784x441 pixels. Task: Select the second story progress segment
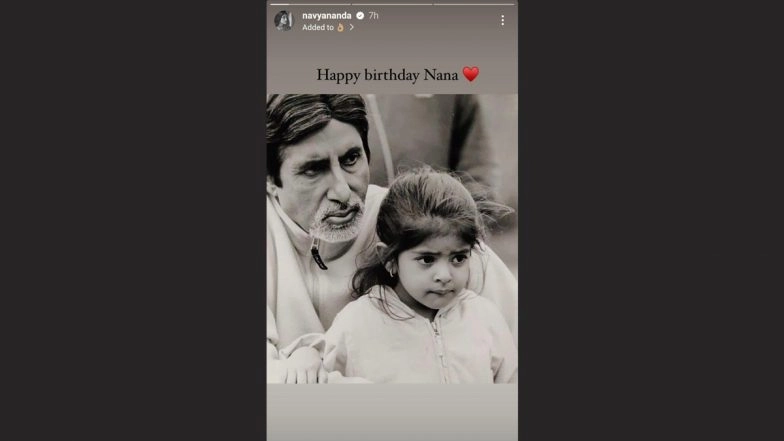tap(392, 4)
